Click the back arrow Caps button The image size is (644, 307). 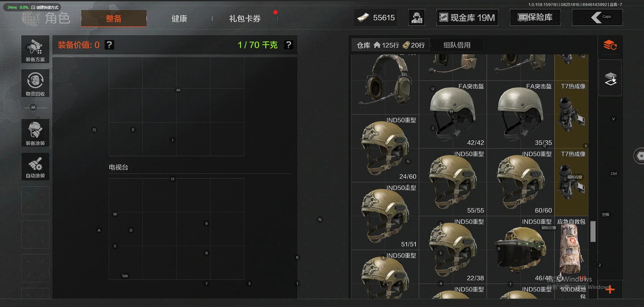click(597, 17)
